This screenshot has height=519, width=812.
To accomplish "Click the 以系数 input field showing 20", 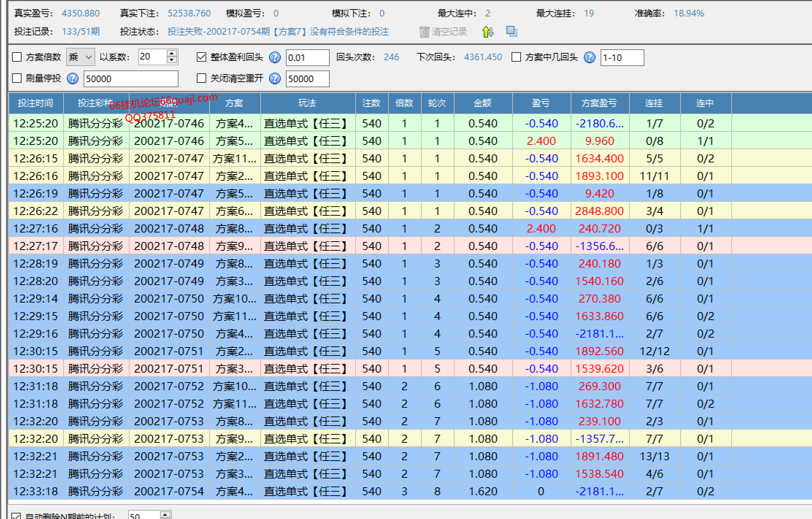I will tap(153, 57).
